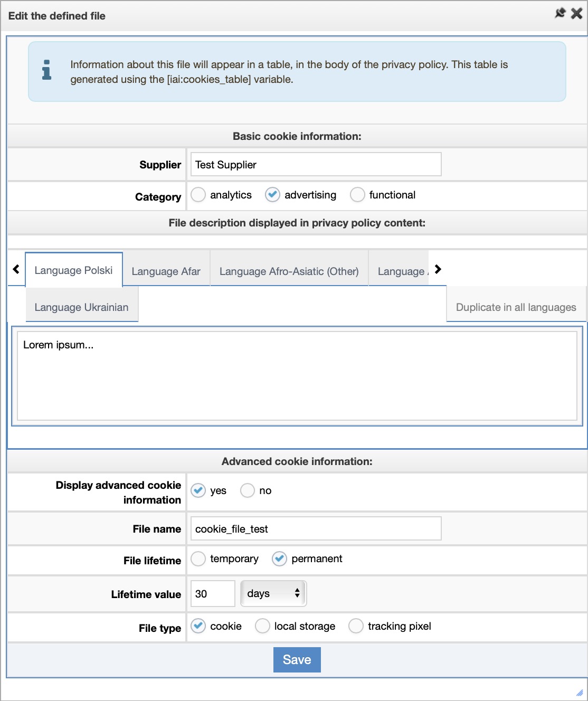This screenshot has height=701, width=588.
Task: Pin the Edit the defined file dialog
Action: [x=560, y=13]
